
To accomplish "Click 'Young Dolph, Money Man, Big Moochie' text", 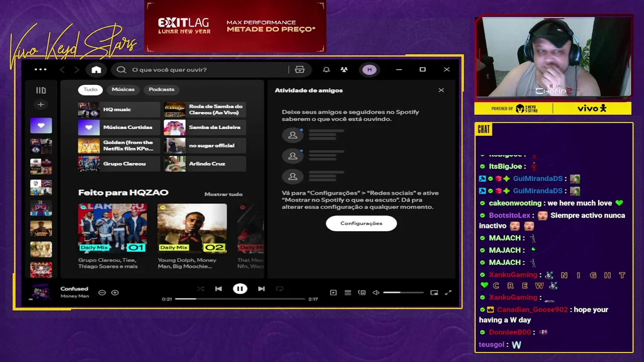I will [x=187, y=263].
